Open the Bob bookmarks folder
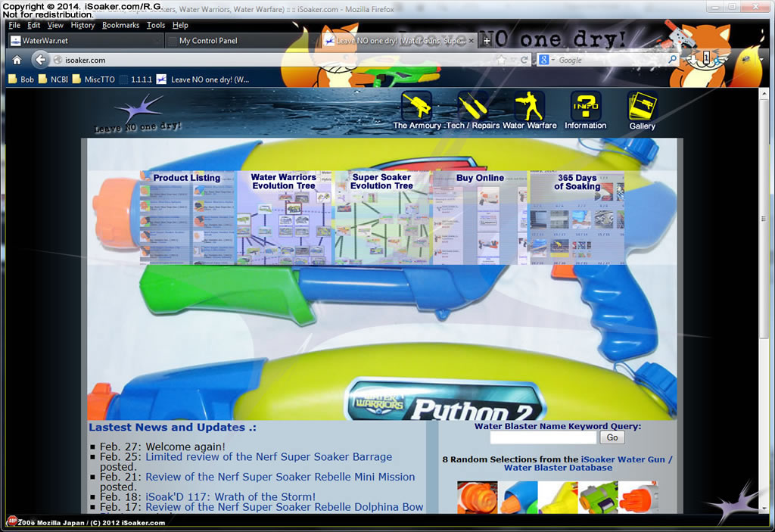This screenshot has height=532, width=775. pyautogui.click(x=21, y=79)
